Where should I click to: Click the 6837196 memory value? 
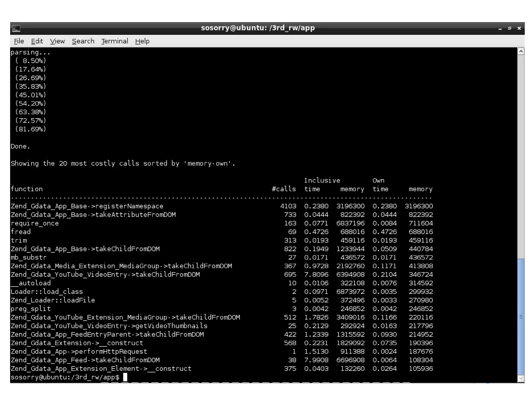point(350,223)
